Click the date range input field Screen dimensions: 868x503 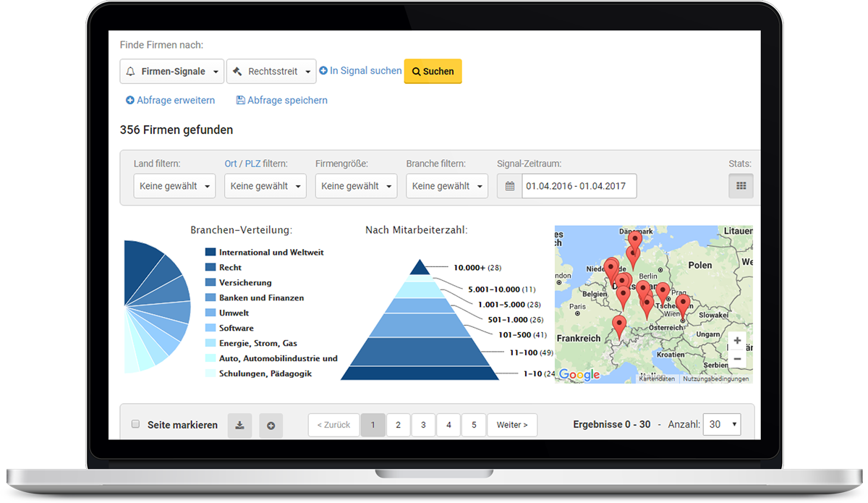[x=579, y=186]
